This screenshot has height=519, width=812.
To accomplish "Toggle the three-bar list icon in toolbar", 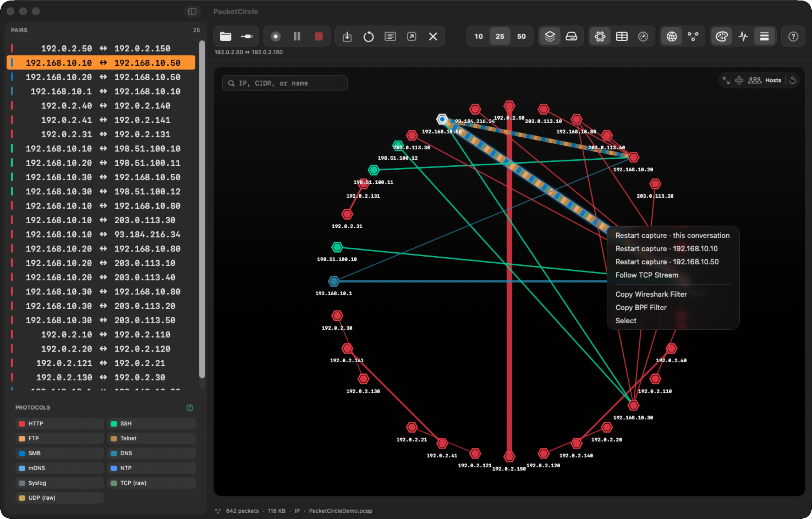I will coord(764,36).
